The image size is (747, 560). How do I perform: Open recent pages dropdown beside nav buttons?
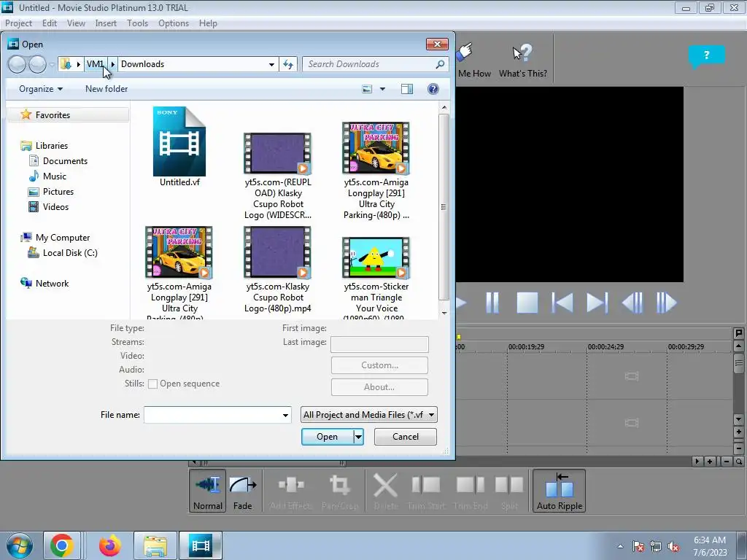(x=52, y=64)
